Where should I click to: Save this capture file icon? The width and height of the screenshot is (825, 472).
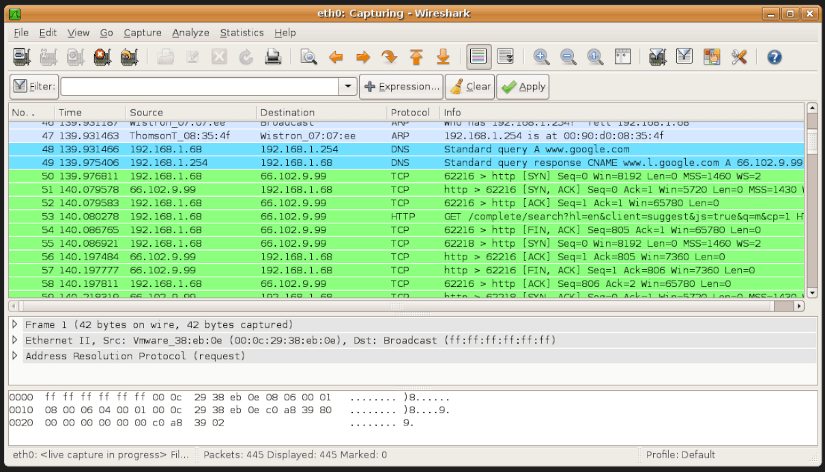pos(192,57)
